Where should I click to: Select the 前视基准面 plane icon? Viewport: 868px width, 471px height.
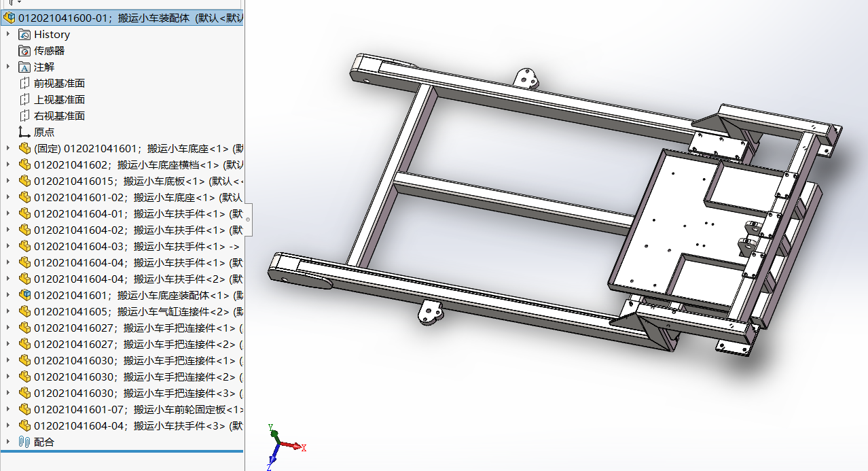point(24,84)
